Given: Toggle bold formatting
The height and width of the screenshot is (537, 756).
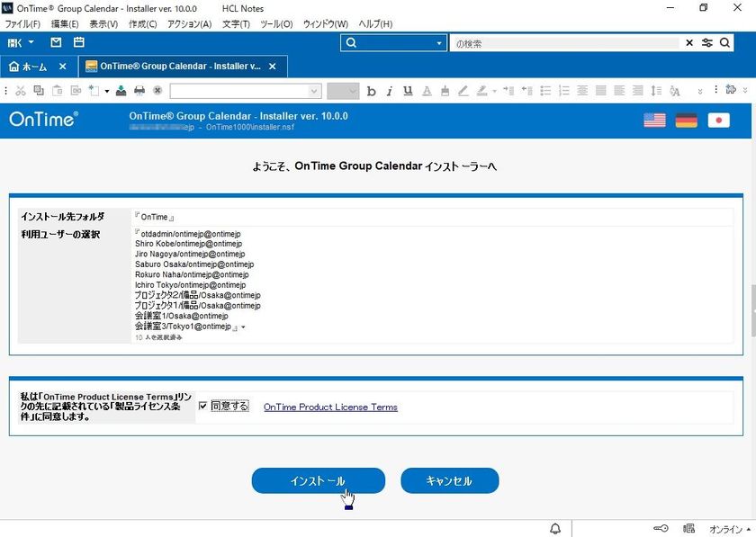Looking at the screenshot, I should pyautogui.click(x=371, y=91).
